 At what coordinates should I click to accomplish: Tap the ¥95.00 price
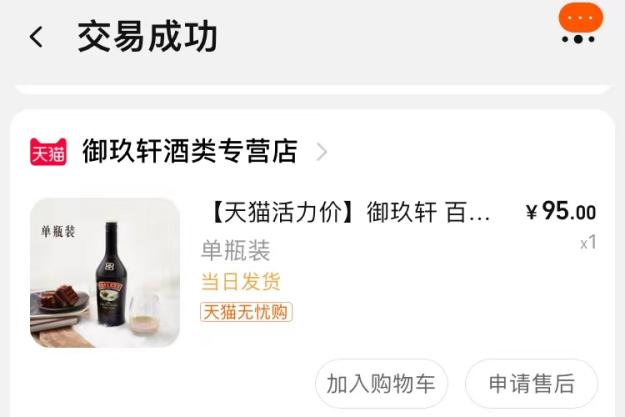pyautogui.click(x=561, y=211)
